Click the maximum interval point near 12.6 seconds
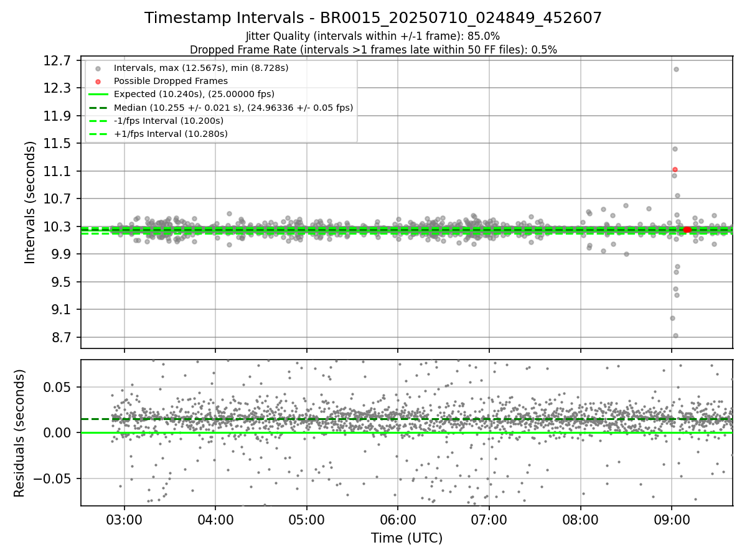Screen dimensions: 747x560 (676, 69)
